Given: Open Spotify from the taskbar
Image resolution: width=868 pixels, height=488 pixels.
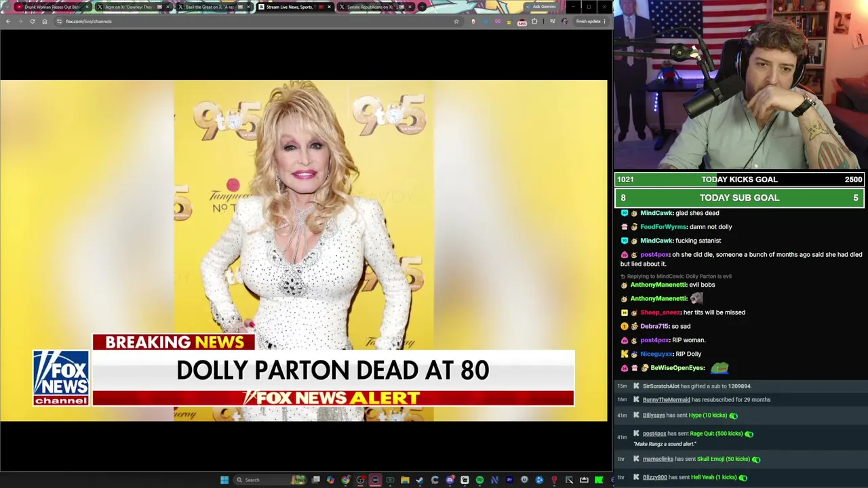Looking at the screenshot, I should pos(479,480).
